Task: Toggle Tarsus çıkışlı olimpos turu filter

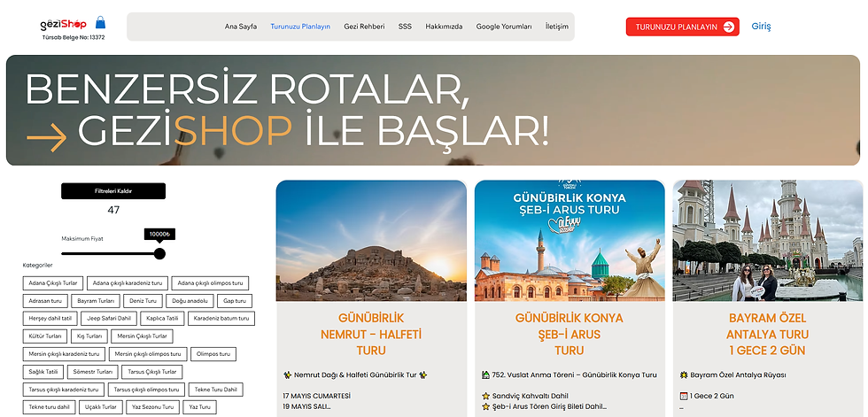Action: [146, 390]
